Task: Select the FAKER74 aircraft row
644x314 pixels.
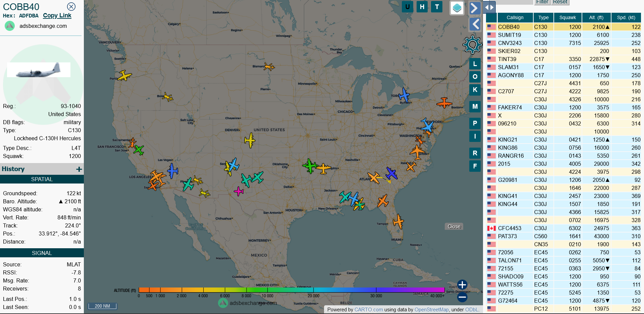Action: (563, 107)
